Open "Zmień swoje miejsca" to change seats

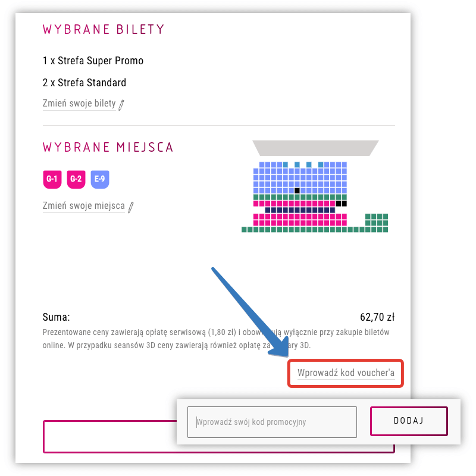pos(83,205)
